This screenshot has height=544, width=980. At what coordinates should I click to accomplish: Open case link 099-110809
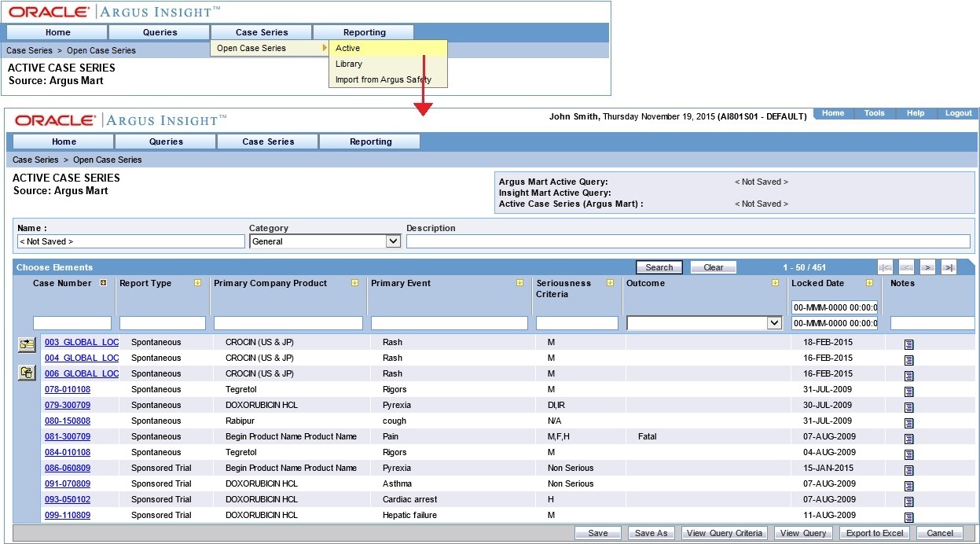pos(68,515)
